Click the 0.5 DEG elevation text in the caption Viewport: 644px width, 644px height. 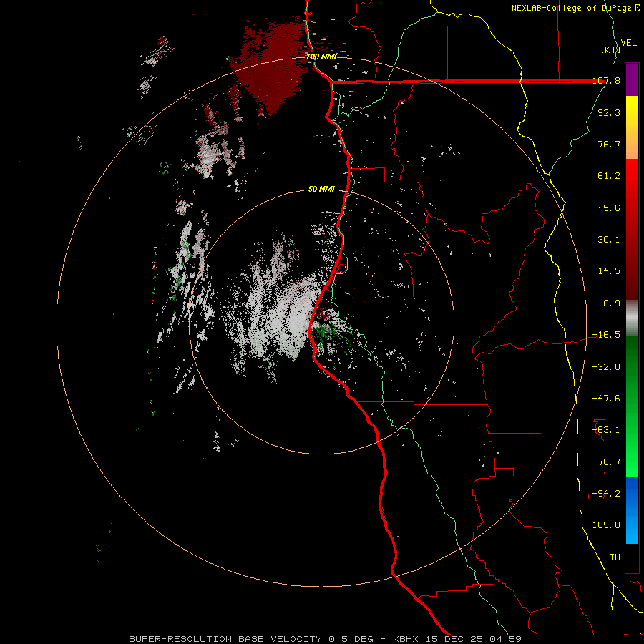tap(351, 639)
